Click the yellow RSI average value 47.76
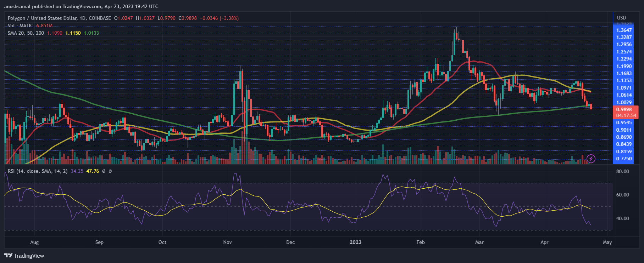 (93, 171)
